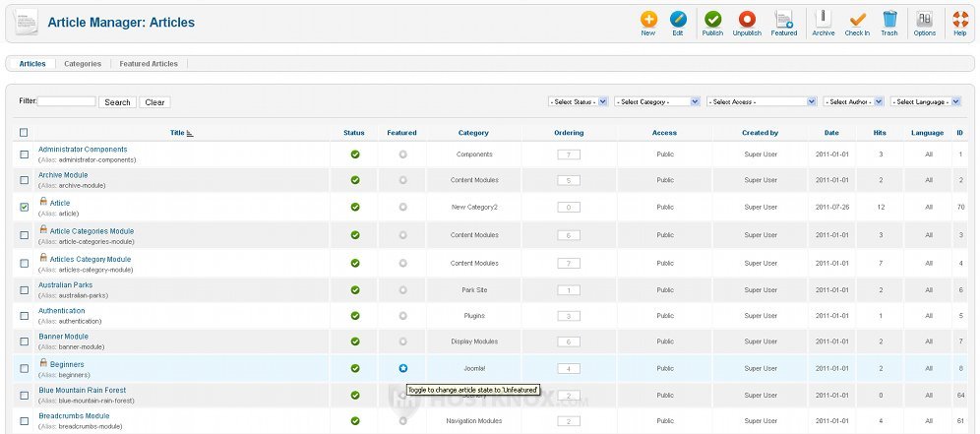Open the Select Status dropdown
Screen dimensions: 980x434
pos(578,101)
